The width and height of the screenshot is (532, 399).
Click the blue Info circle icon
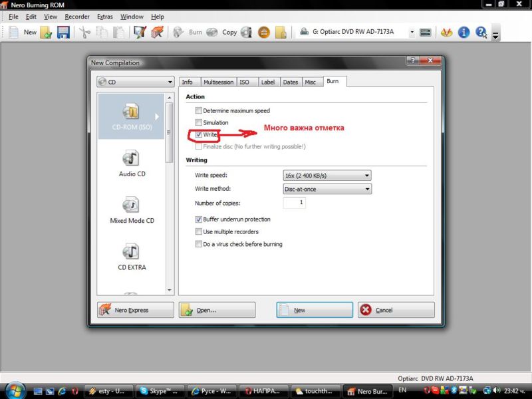click(x=464, y=33)
